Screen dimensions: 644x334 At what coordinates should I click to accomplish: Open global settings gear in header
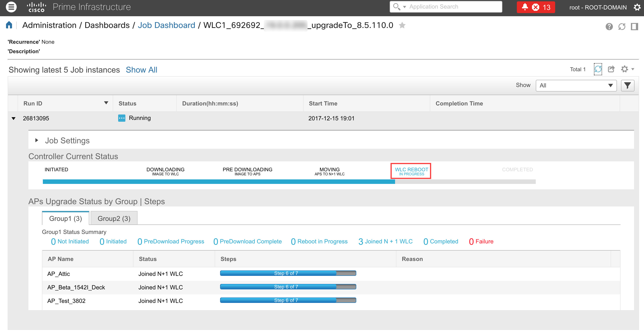[637, 7]
